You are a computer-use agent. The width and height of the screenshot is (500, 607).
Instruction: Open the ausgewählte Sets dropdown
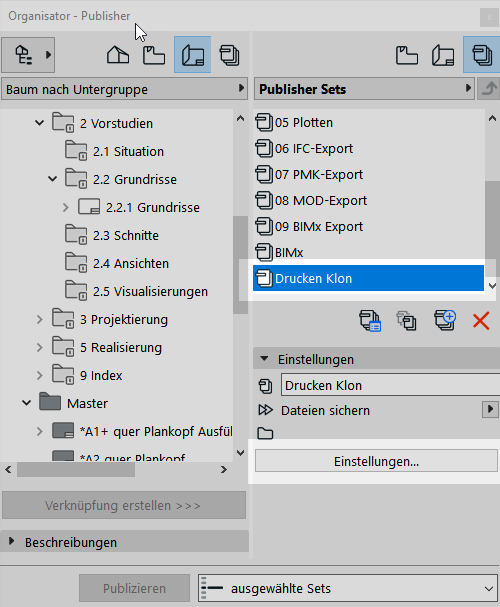coord(348,588)
